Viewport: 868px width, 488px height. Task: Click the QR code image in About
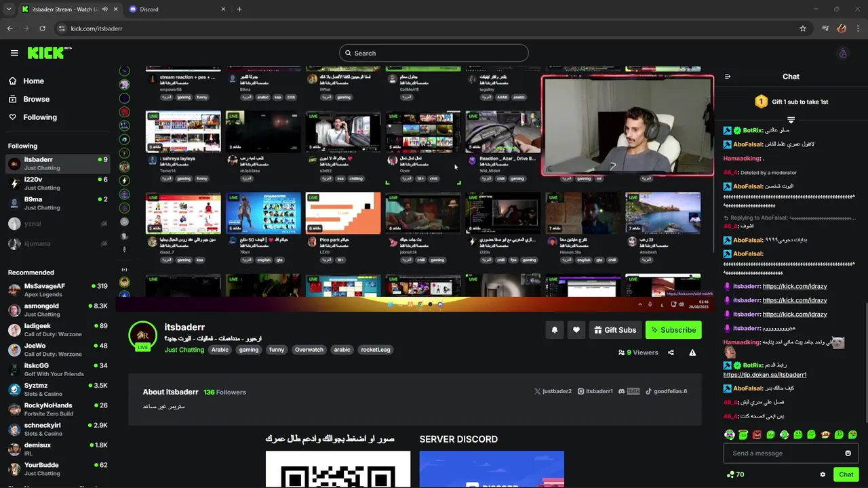pos(338,469)
